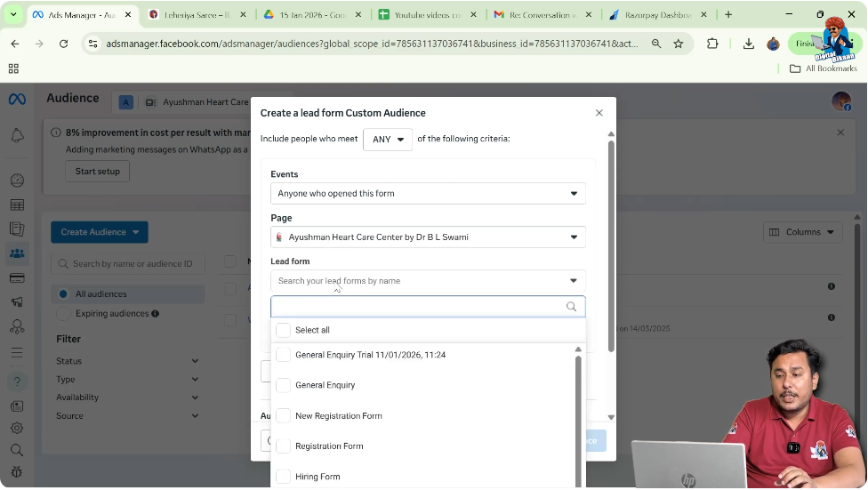Open the sidebar search magnifier icon

(x=17, y=450)
